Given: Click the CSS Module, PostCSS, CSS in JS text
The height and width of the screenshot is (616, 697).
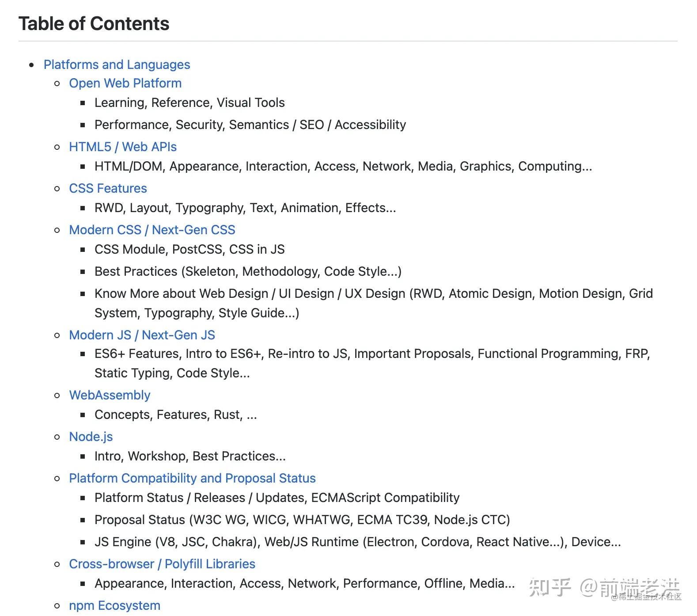Looking at the screenshot, I should pyautogui.click(x=189, y=249).
